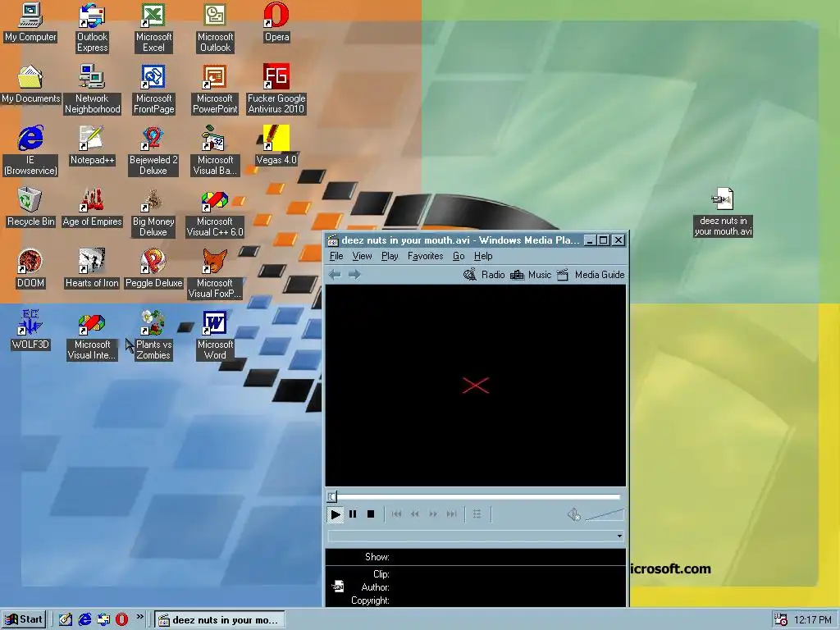Screen dimensions: 840x630
Task: Launch Opera from quick launch bar
Action: 122,620
